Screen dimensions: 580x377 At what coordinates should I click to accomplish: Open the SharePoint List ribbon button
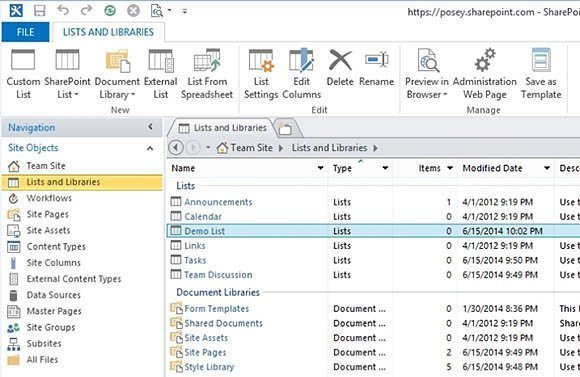pos(67,74)
